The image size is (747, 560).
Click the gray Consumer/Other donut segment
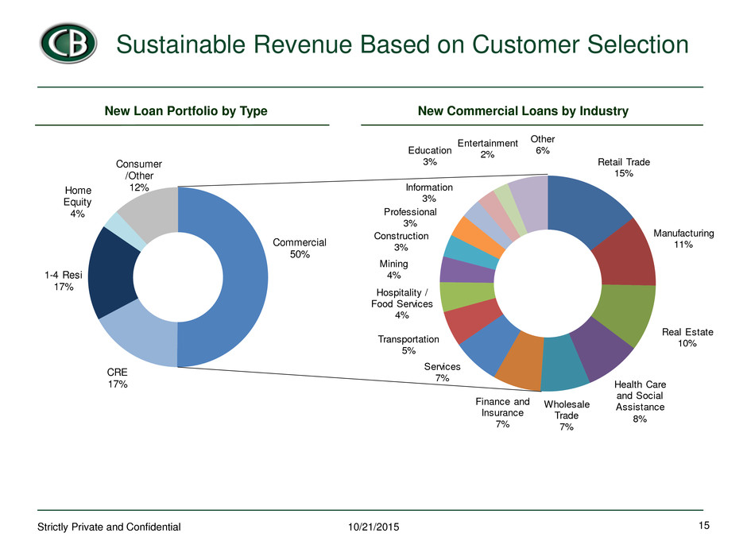[152, 212]
